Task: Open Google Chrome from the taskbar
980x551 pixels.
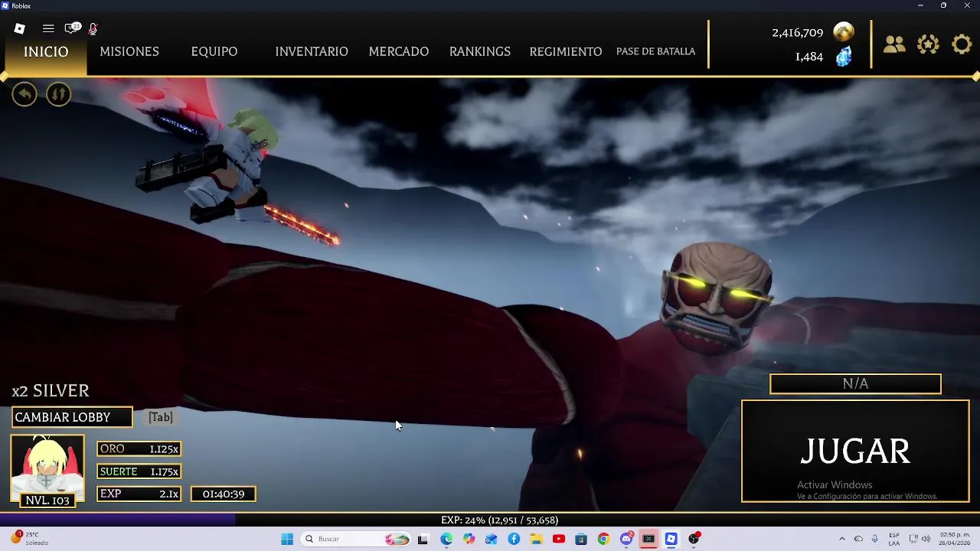Action: click(603, 539)
